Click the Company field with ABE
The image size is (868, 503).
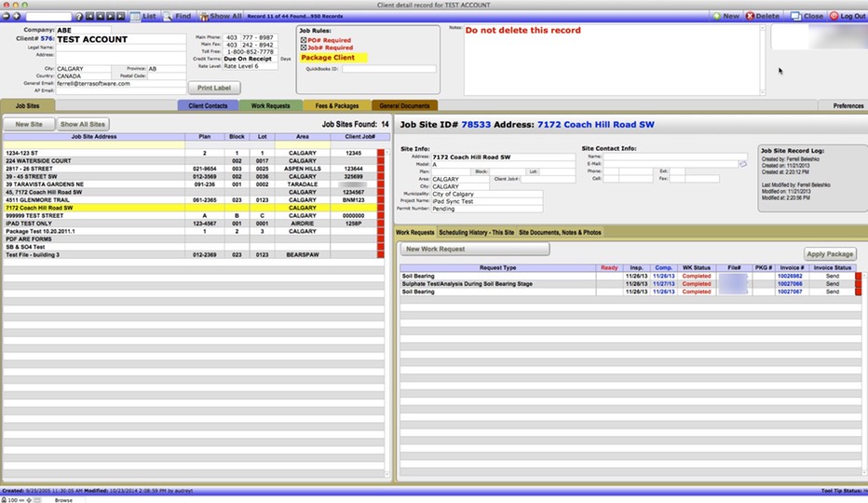click(x=83, y=30)
